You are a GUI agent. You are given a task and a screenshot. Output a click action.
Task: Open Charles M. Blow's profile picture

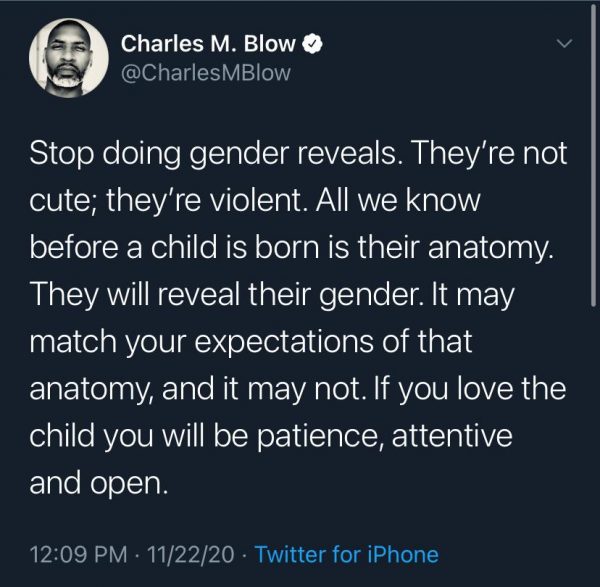tap(68, 58)
